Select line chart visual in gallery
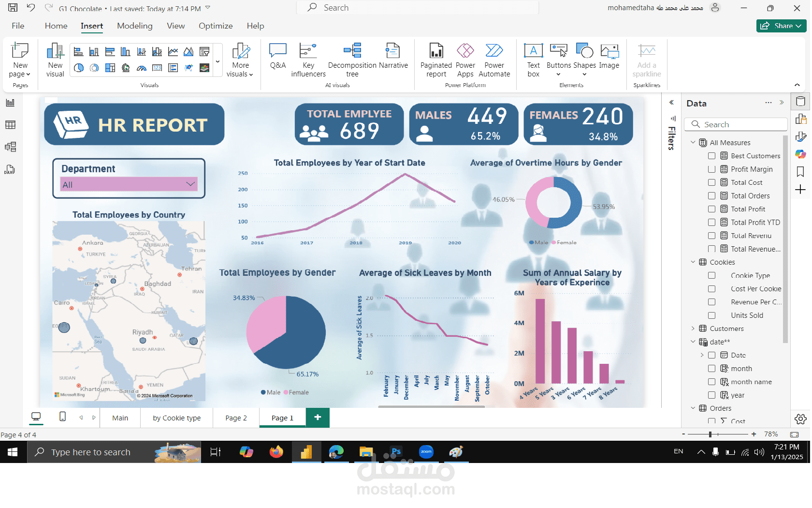 173,52
